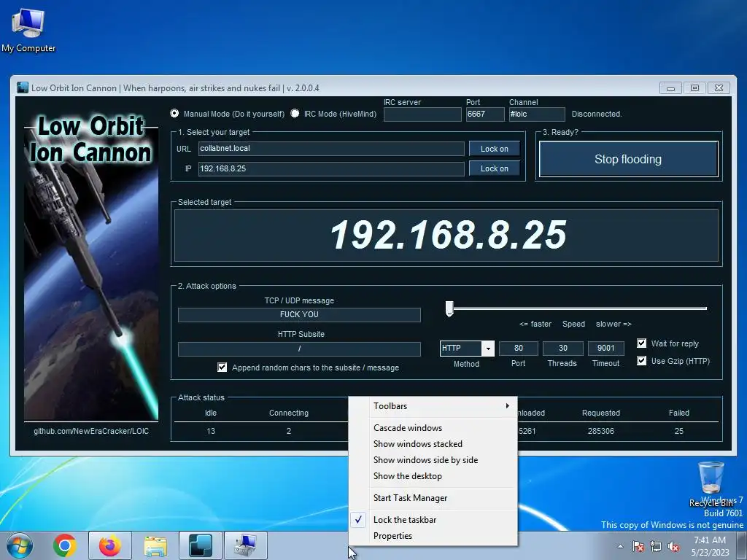The image size is (747, 560).
Task: Click the IRC Port field 6667
Action: tap(485, 114)
